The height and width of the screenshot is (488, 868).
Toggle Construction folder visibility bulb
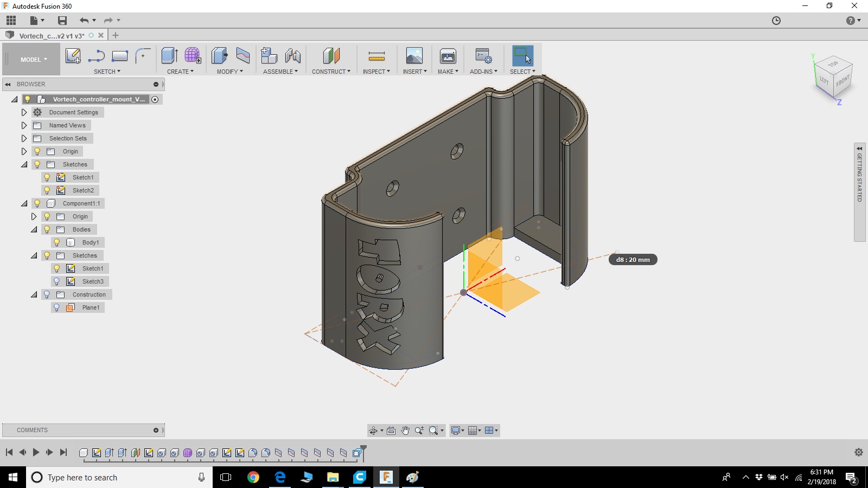click(47, 294)
